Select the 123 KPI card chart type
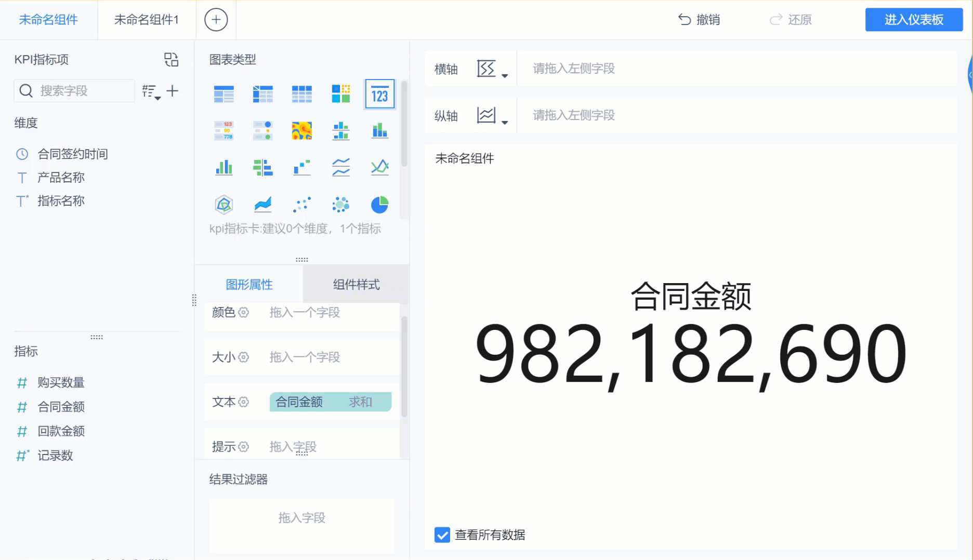 click(380, 94)
